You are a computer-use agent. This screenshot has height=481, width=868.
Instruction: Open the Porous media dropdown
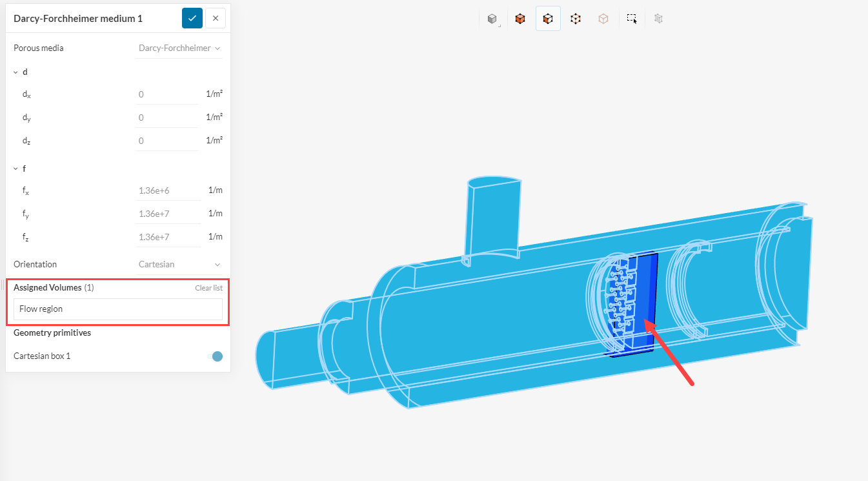click(179, 48)
